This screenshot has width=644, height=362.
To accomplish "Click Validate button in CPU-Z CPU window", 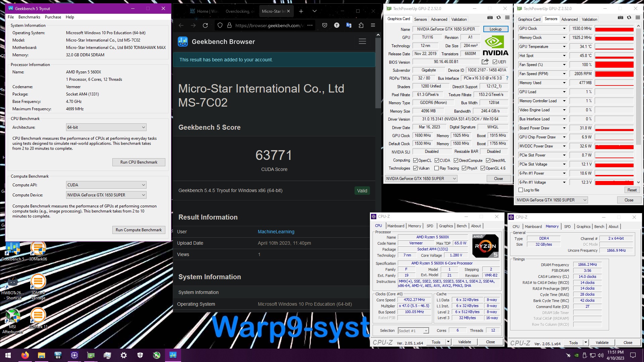I will 465,342.
